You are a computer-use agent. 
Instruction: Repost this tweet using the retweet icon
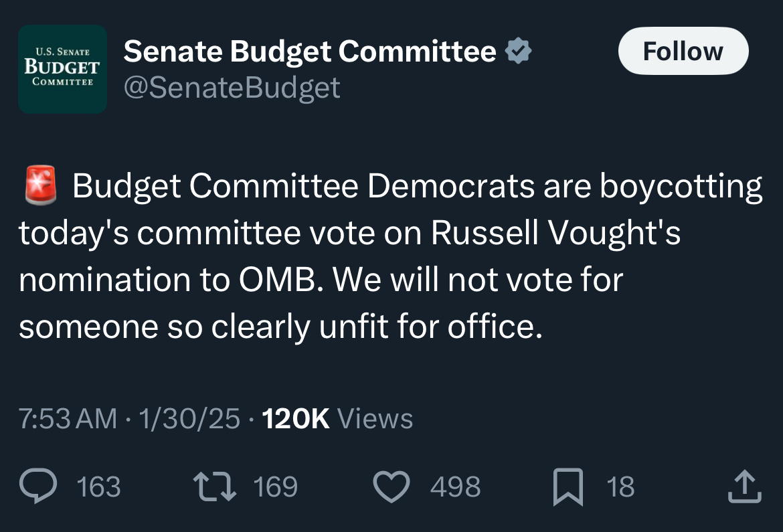pos(215,486)
